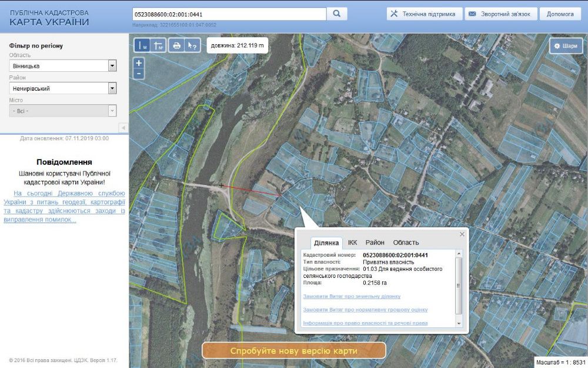
Task: Click the print map icon
Action: [176, 45]
